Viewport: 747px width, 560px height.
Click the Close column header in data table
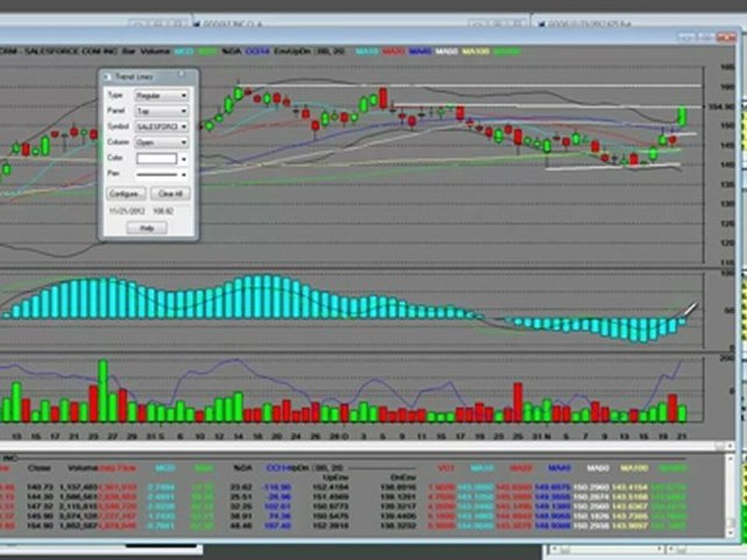click(x=39, y=468)
